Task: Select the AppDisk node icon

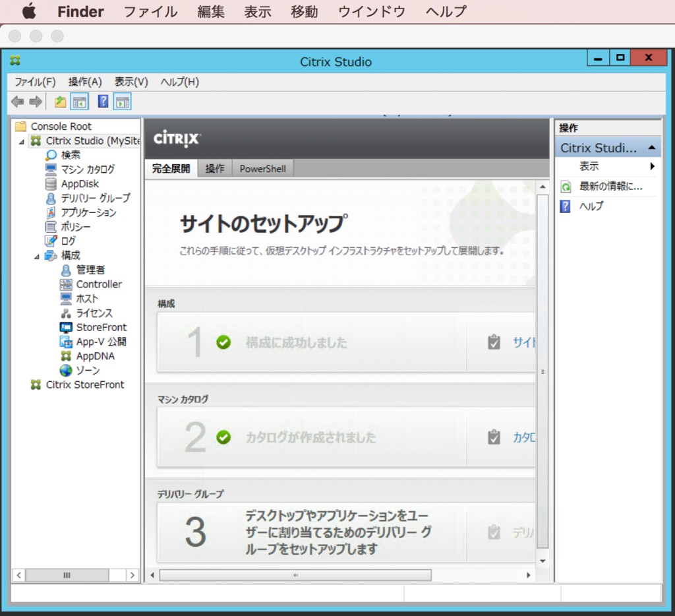Action: [51, 184]
